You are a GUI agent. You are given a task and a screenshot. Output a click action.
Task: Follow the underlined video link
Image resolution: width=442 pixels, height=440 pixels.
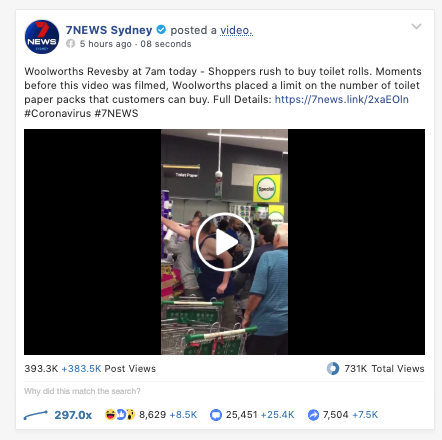tap(236, 30)
